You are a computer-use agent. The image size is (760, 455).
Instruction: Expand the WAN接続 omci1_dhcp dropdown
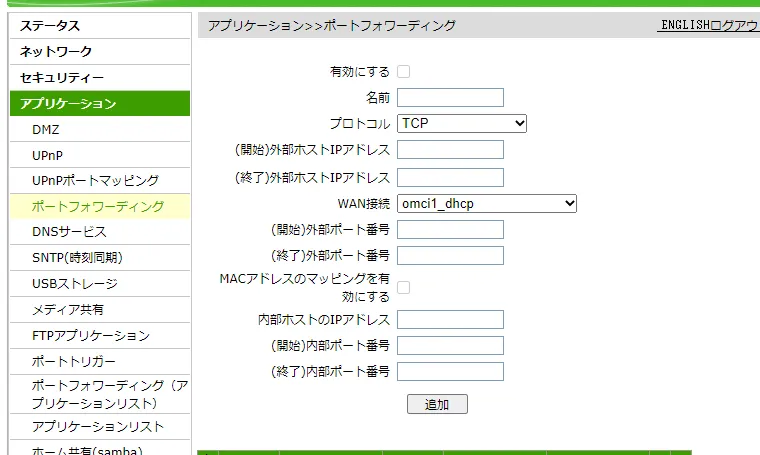(487, 203)
